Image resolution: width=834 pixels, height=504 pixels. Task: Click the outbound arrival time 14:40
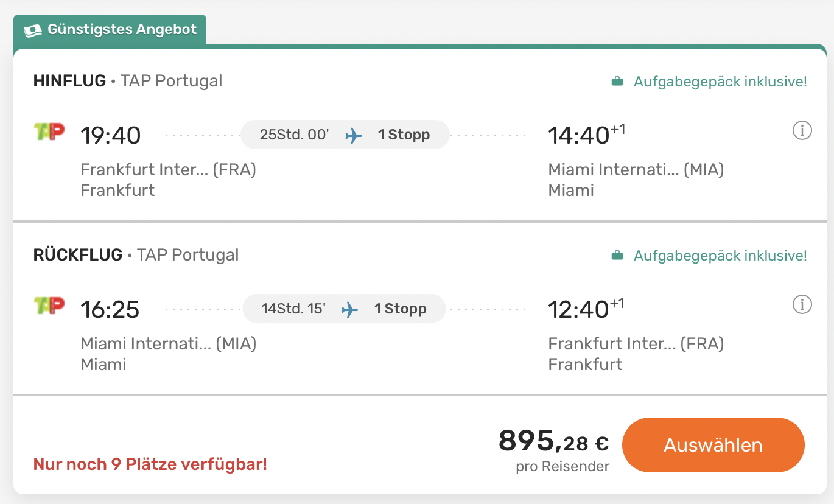click(x=578, y=135)
